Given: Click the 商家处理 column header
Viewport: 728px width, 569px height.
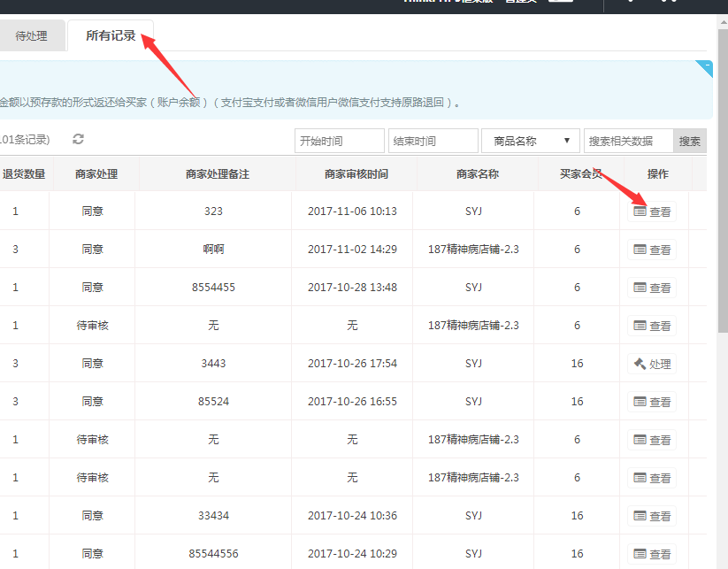Looking at the screenshot, I should 93,174.
